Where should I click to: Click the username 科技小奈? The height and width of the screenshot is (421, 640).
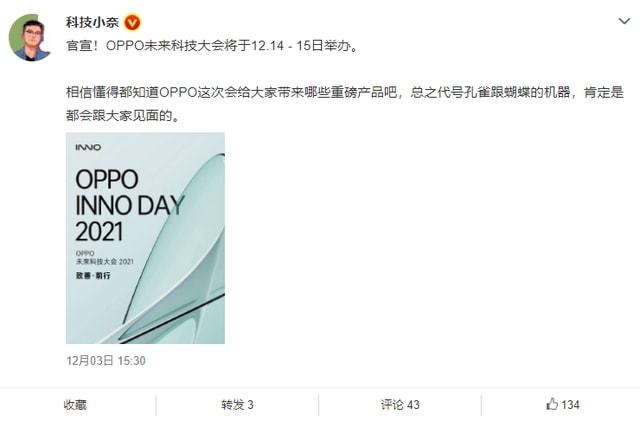point(92,22)
